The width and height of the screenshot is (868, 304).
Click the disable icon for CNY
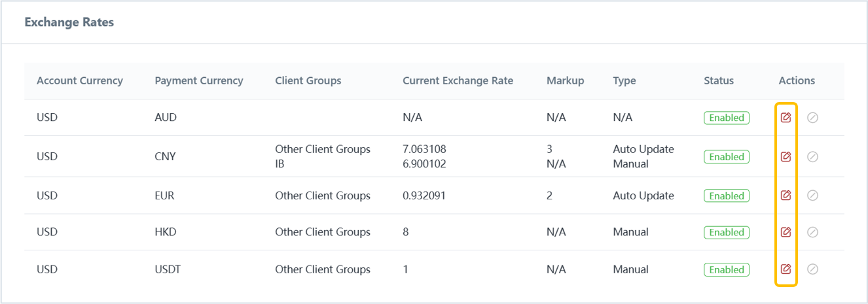pos(813,157)
